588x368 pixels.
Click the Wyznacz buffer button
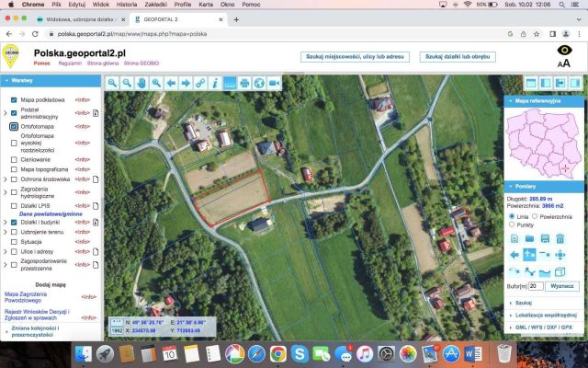(x=562, y=286)
